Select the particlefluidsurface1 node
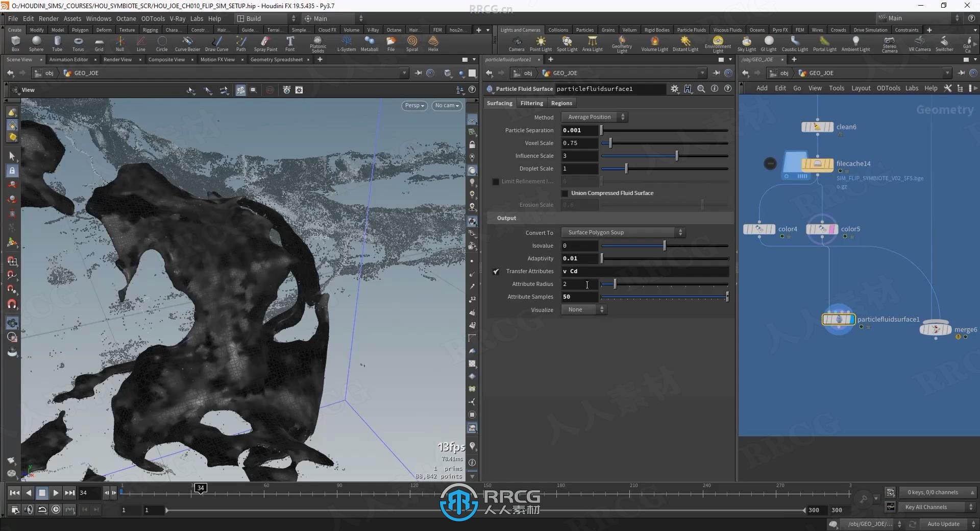The height and width of the screenshot is (531, 980). click(x=838, y=320)
